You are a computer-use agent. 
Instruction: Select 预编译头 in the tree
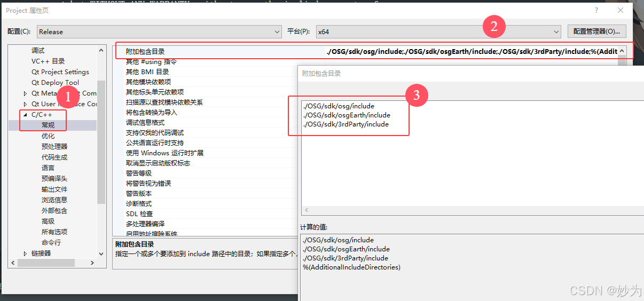click(54, 178)
